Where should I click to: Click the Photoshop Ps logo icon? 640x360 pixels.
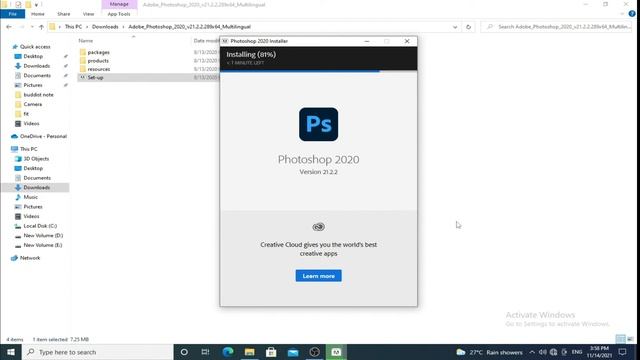point(318,124)
